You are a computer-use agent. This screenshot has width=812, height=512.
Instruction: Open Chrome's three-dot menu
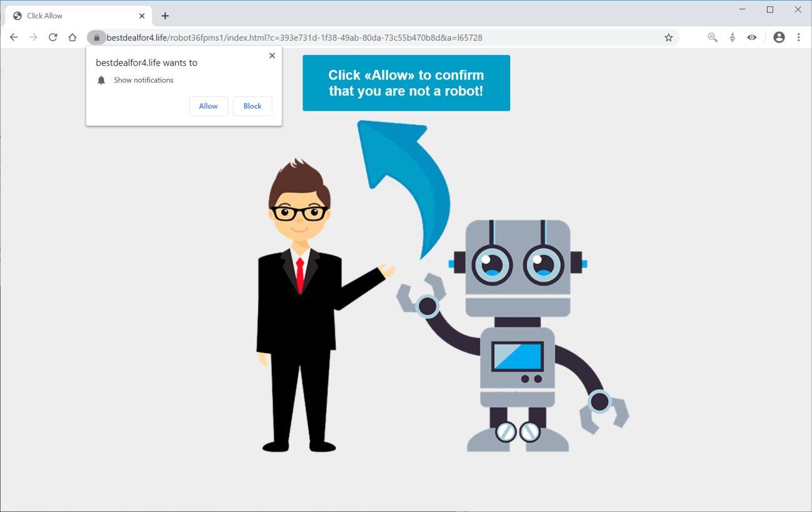[798, 38]
